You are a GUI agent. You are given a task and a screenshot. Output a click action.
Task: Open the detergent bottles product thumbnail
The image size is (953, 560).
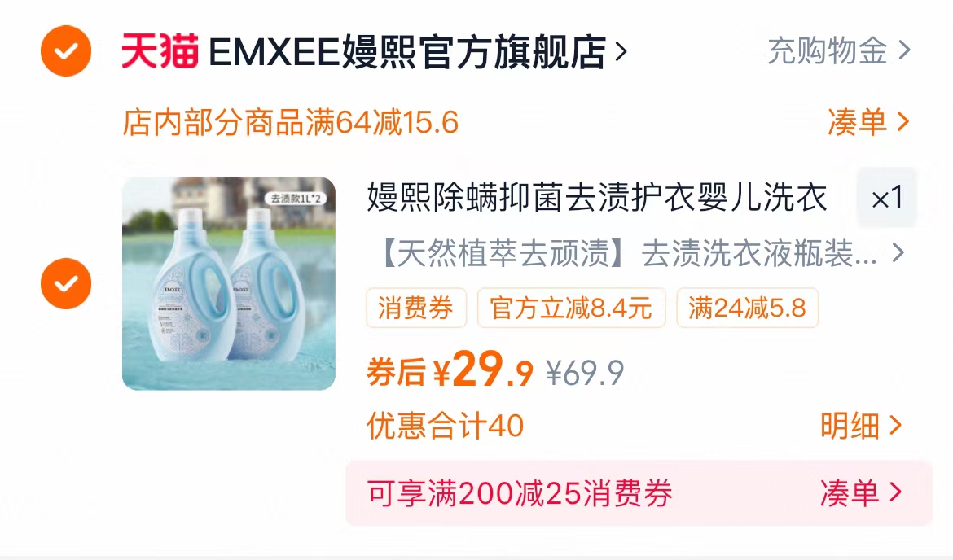[x=229, y=283]
